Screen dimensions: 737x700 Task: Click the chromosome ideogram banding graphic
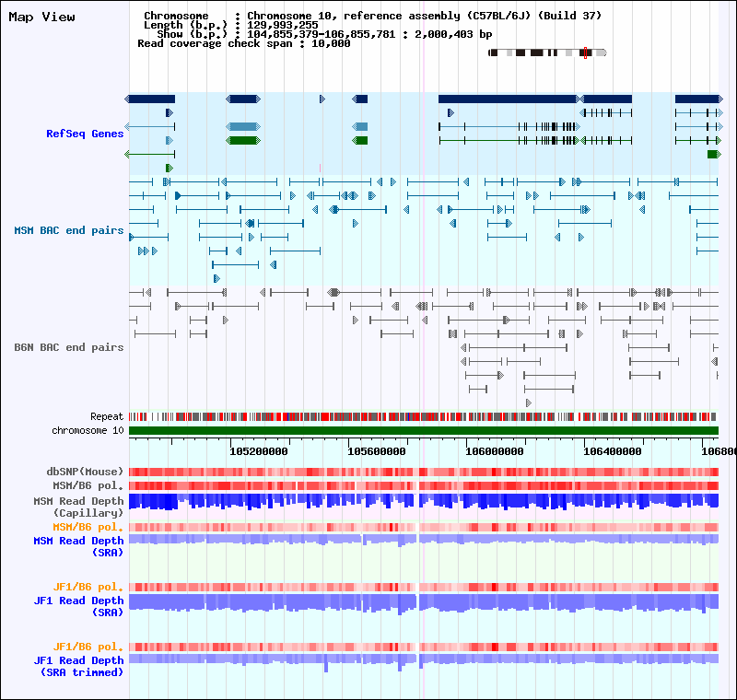click(547, 52)
